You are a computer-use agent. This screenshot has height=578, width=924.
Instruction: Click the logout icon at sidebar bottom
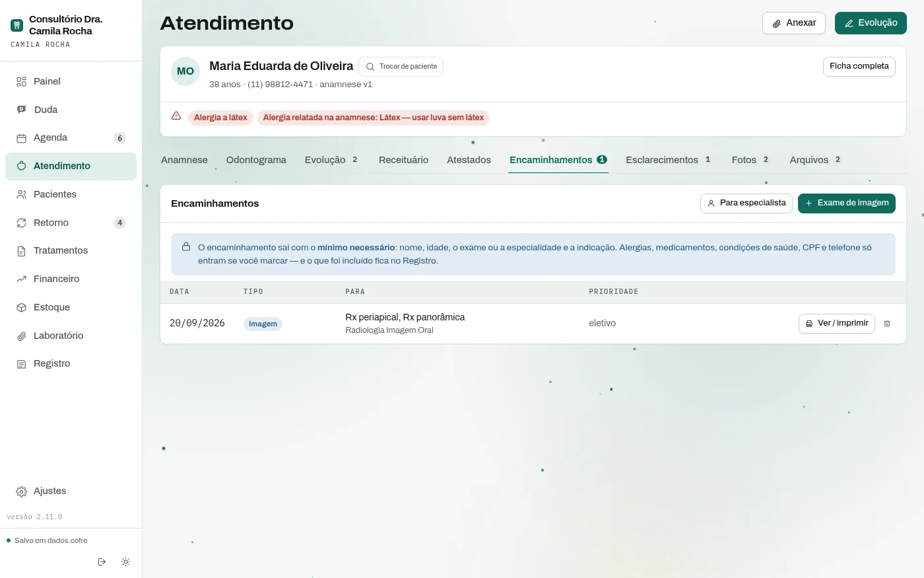102,562
